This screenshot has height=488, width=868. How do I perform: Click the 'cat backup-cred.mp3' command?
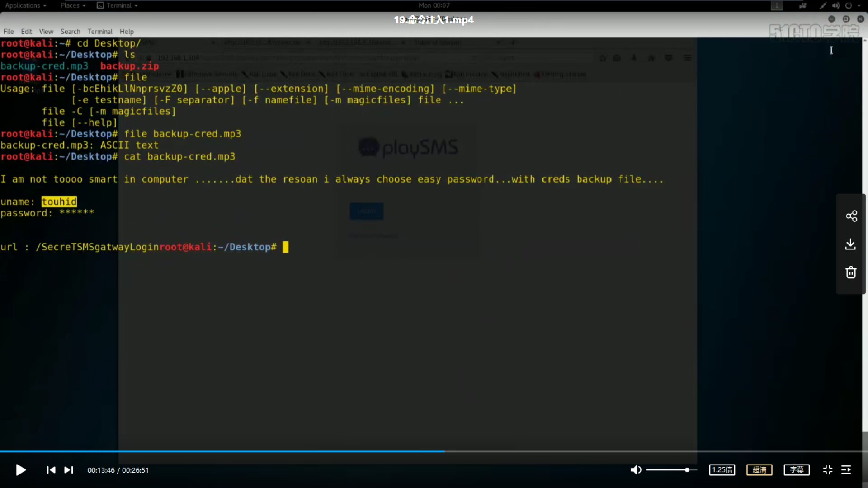179,156
